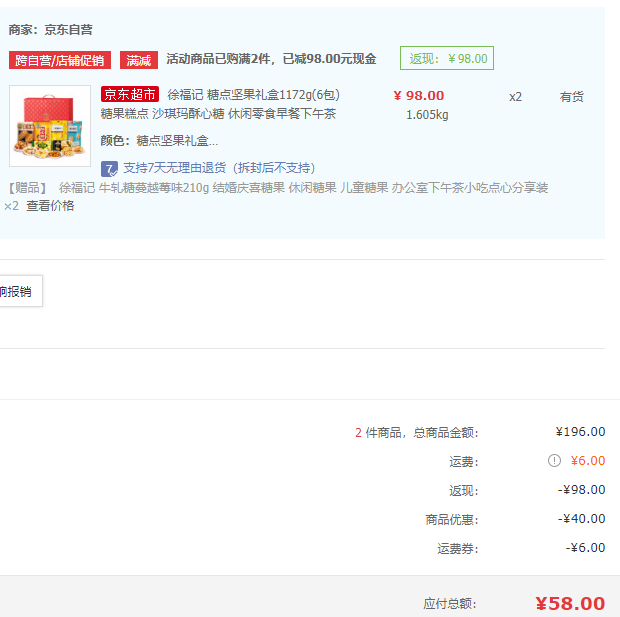Click 支持7天无理由退货 return policy link
Viewport: 620px width, 617px height.
point(219,168)
